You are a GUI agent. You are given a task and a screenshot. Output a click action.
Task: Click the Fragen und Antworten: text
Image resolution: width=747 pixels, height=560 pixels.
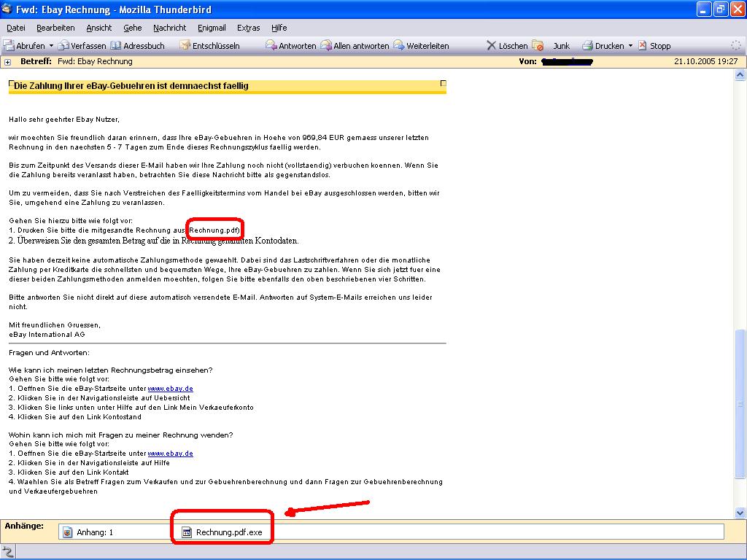click(49, 353)
